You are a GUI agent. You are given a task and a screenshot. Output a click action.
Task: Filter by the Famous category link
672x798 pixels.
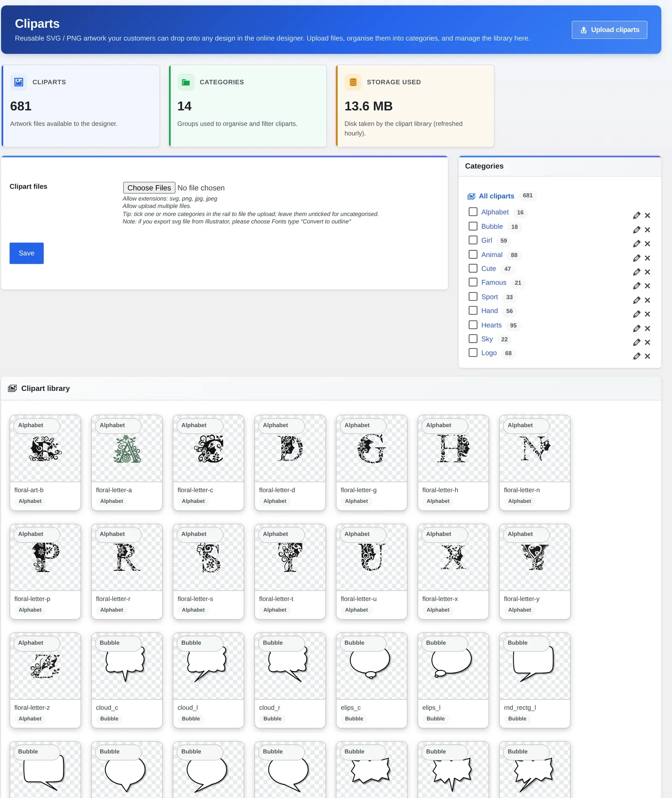494,283
